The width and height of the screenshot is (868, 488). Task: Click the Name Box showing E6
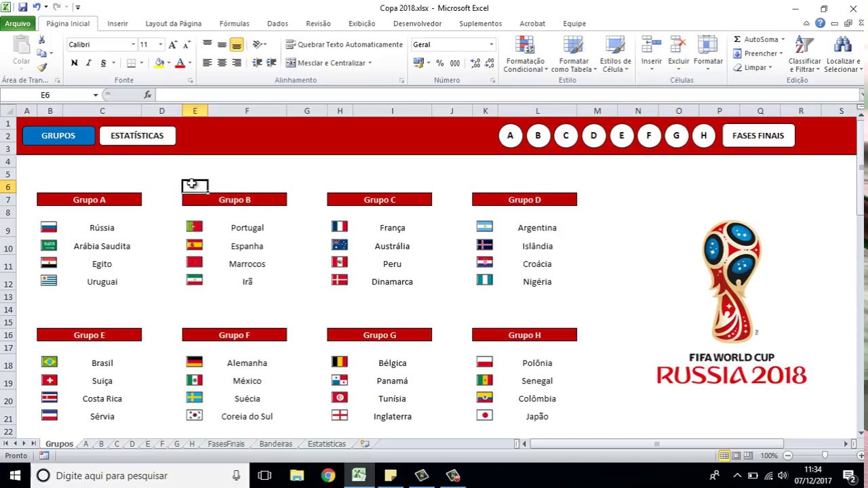click(x=45, y=95)
